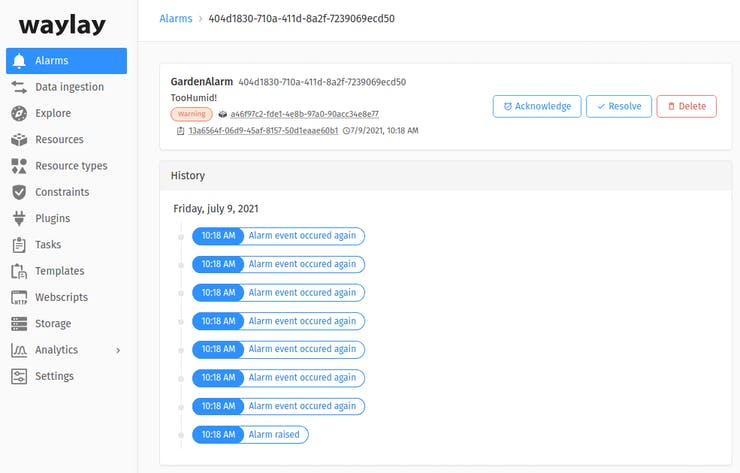Delete the GardenAlarm
Viewport: 740px width, 473px height.
(x=686, y=106)
